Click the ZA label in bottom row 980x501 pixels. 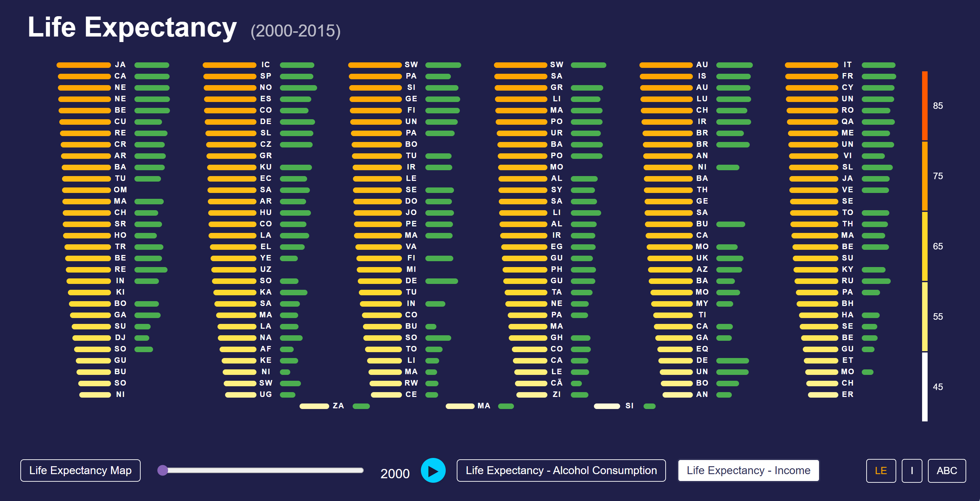coord(338,406)
